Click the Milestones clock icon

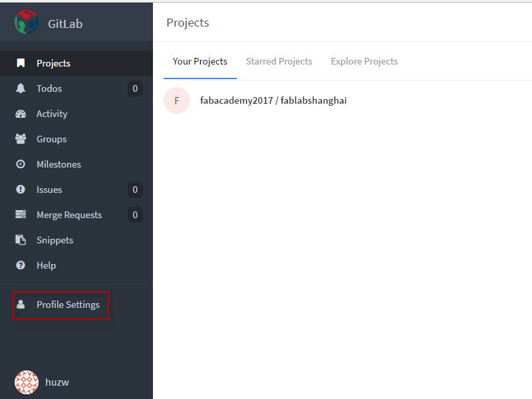tap(21, 164)
